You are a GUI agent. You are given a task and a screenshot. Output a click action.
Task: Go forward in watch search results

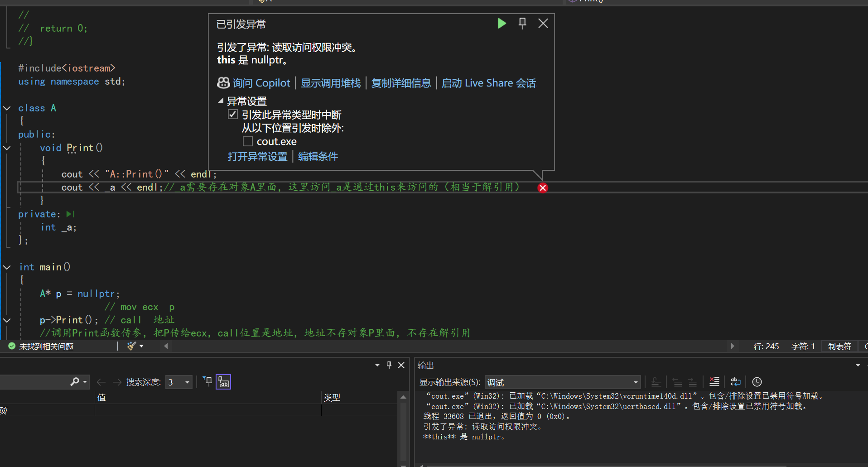(117, 382)
